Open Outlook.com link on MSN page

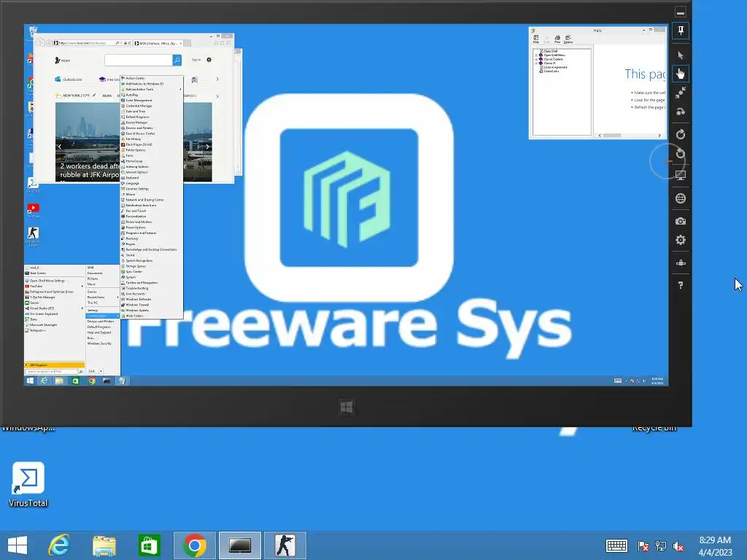[69, 79]
